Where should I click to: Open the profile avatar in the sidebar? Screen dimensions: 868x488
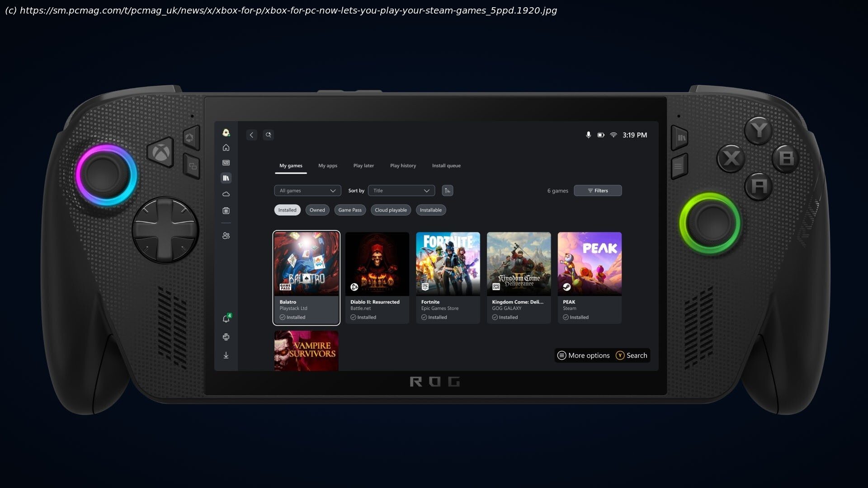[x=226, y=132]
